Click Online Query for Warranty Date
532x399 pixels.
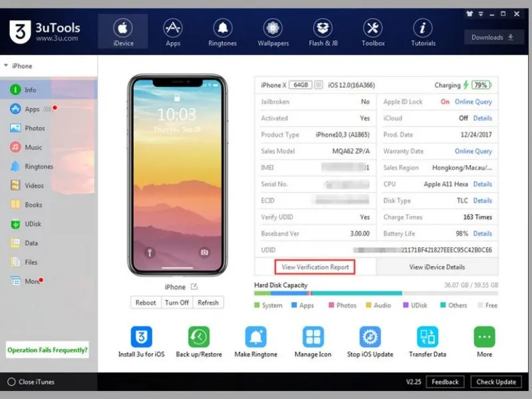click(473, 152)
